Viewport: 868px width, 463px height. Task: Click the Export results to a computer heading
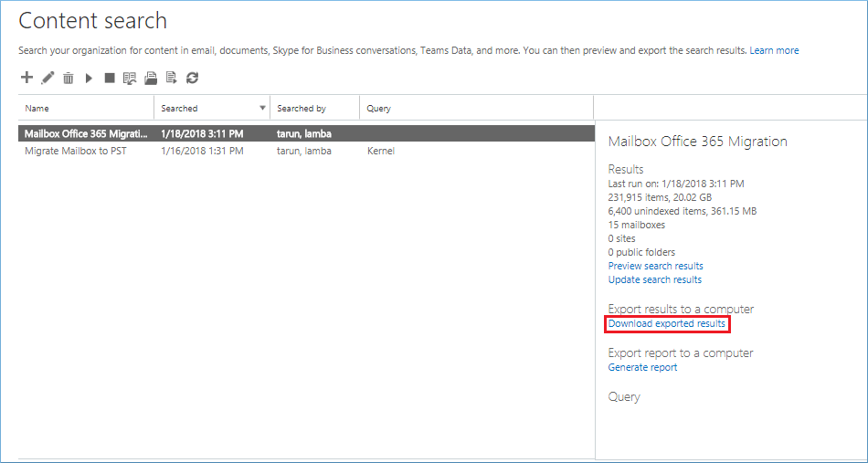[x=681, y=310]
